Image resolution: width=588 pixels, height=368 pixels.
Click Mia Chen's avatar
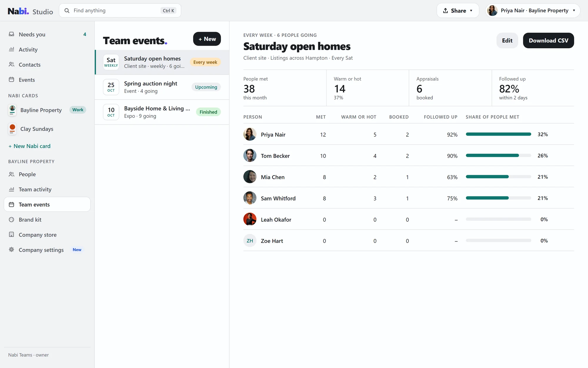250,177
